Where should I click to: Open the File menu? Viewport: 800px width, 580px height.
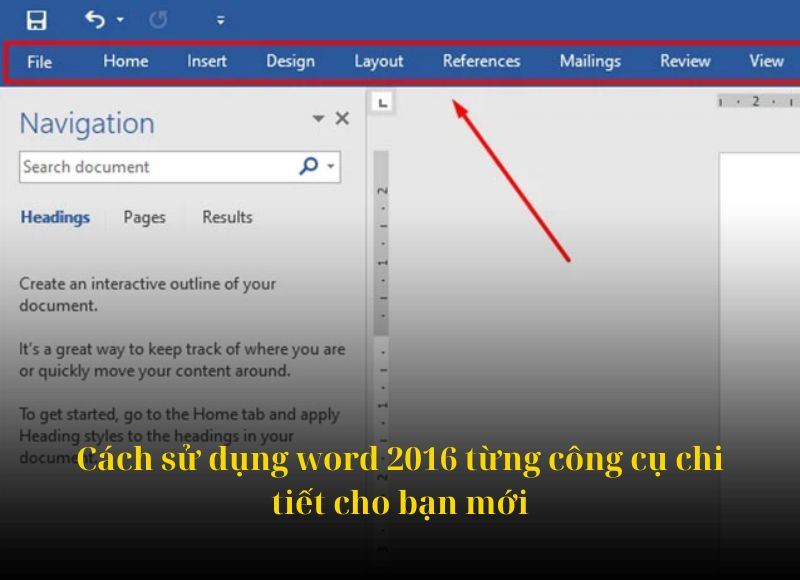pos(39,61)
